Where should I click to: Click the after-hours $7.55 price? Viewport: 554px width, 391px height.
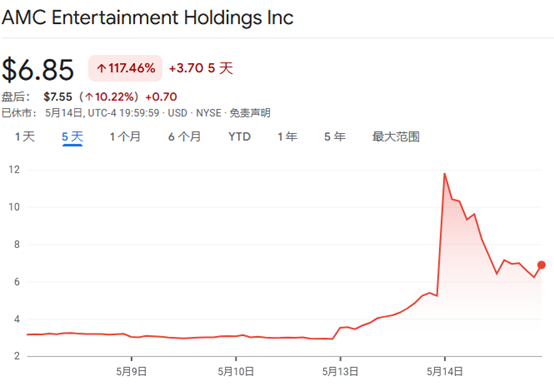click(x=58, y=97)
